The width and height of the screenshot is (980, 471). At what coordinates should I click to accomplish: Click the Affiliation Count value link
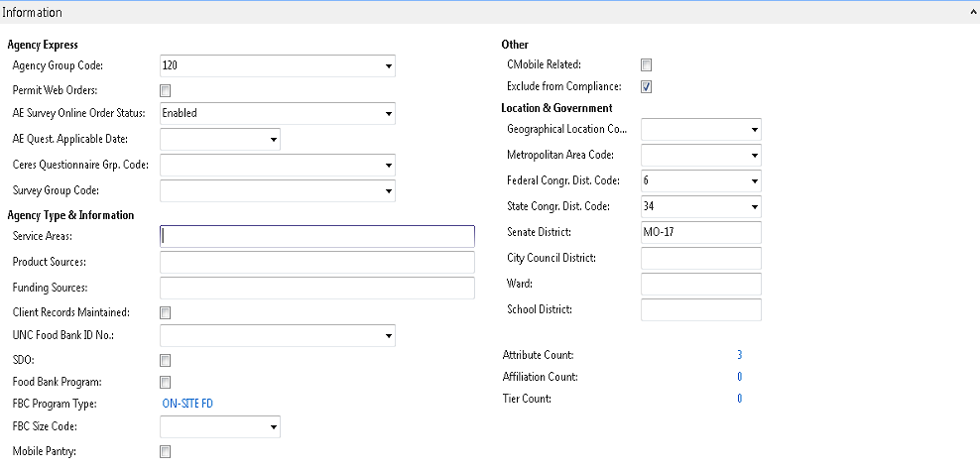point(739,377)
